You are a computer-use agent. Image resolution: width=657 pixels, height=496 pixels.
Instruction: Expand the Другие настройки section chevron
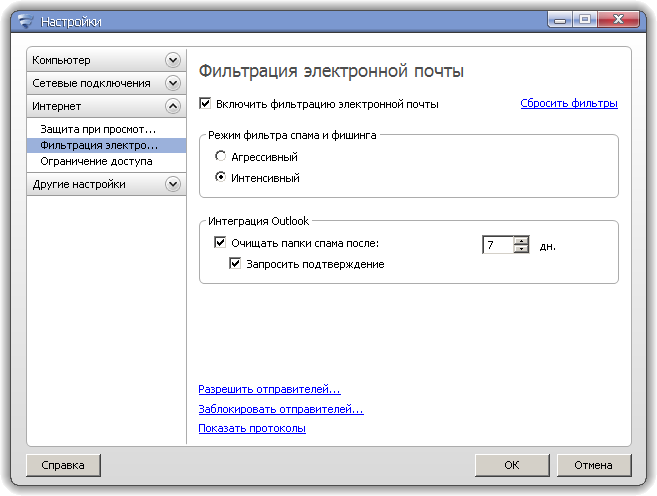(x=173, y=184)
